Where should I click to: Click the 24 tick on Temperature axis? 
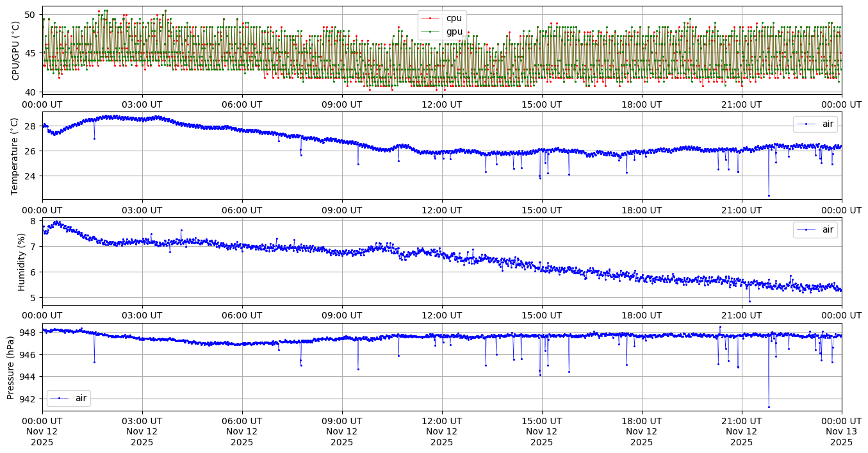(30, 176)
